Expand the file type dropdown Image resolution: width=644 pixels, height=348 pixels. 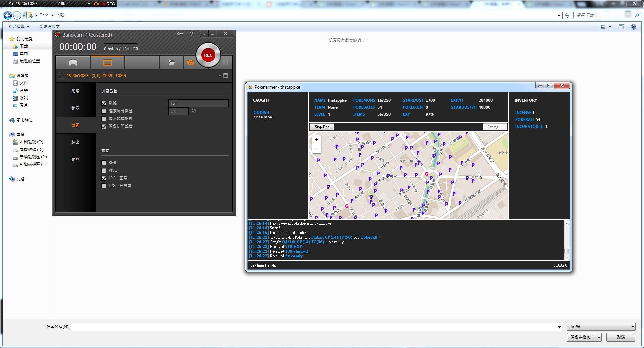pos(600,327)
